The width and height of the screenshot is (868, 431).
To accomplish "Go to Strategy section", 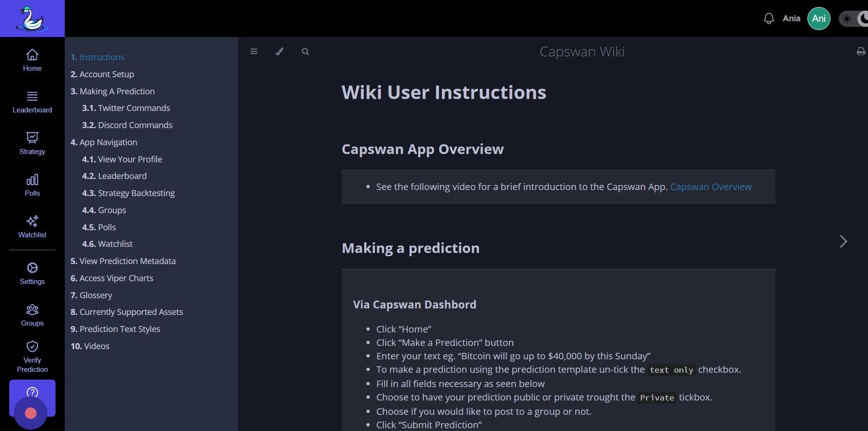I will pyautogui.click(x=32, y=143).
